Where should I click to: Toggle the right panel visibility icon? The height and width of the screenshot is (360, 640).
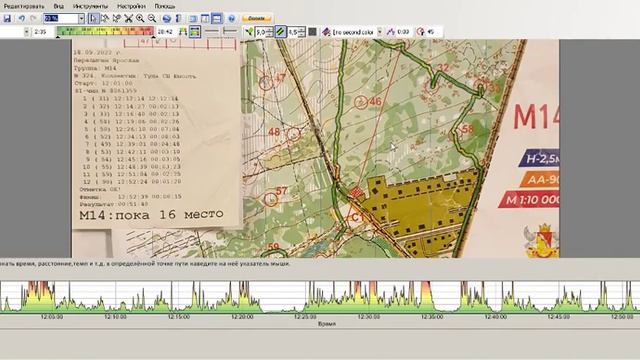click(x=205, y=18)
